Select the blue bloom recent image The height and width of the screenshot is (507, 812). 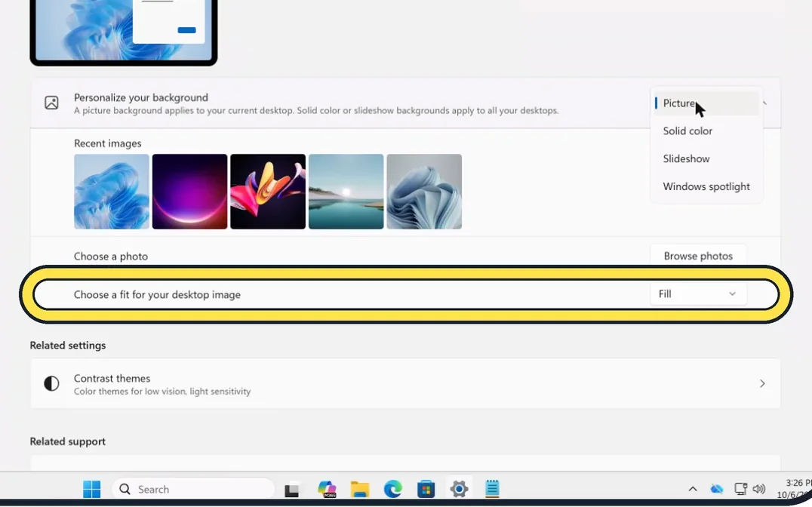tap(112, 192)
